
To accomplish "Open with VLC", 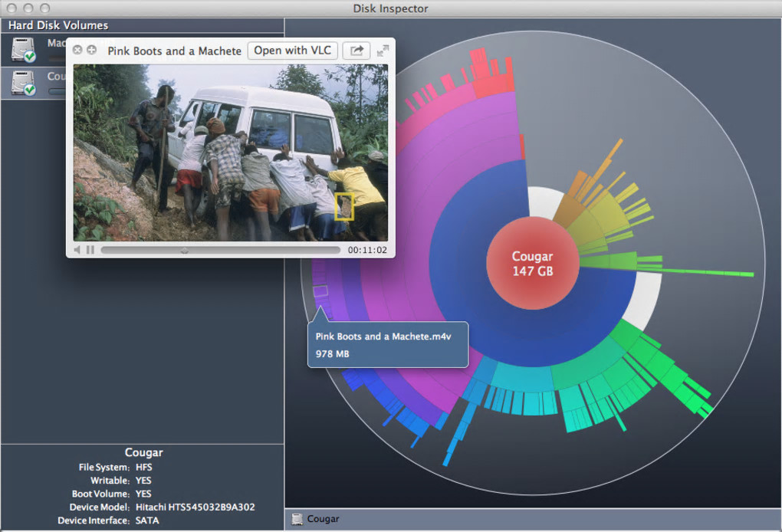I will (292, 51).
